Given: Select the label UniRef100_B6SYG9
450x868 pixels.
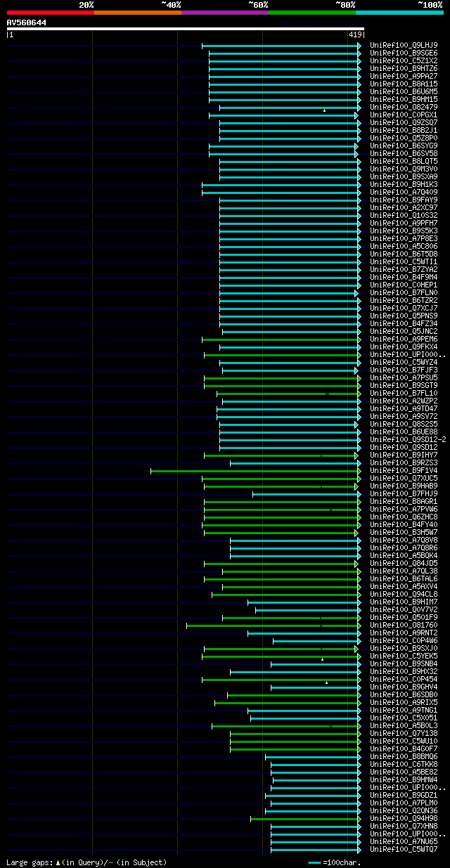Looking at the screenshot, I should click(x=404, y=145).
